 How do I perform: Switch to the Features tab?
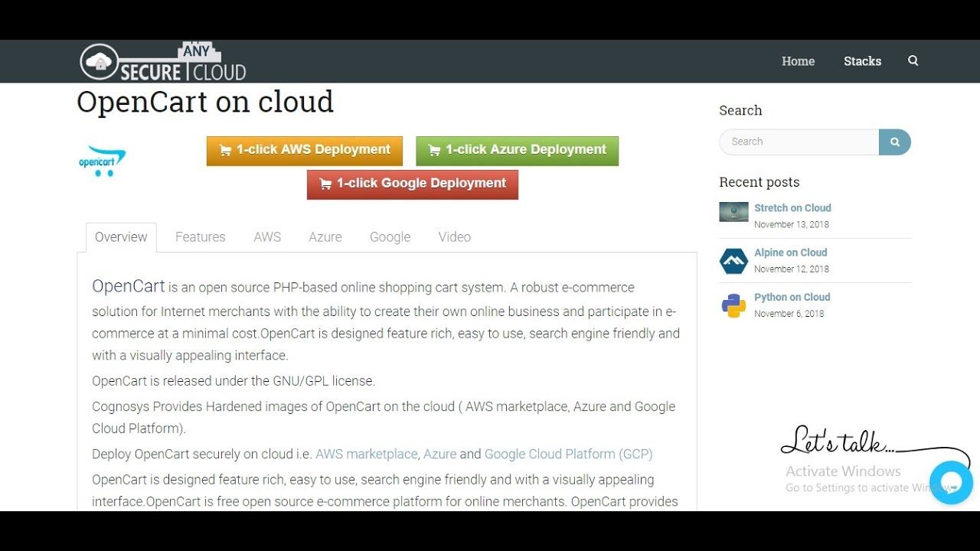[201, 237]
